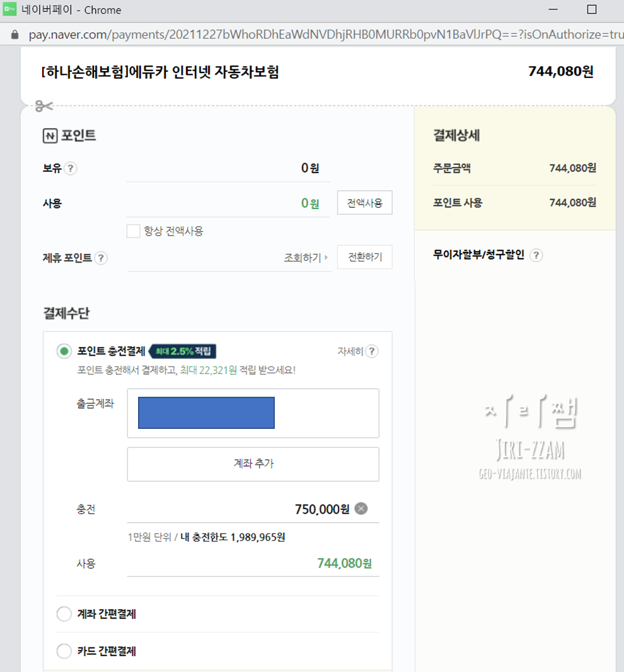Image resolution: width=624 pixels, height=672 pixels.
Task: Click the lock icon in address bar
Action: [x=14, y=35]
